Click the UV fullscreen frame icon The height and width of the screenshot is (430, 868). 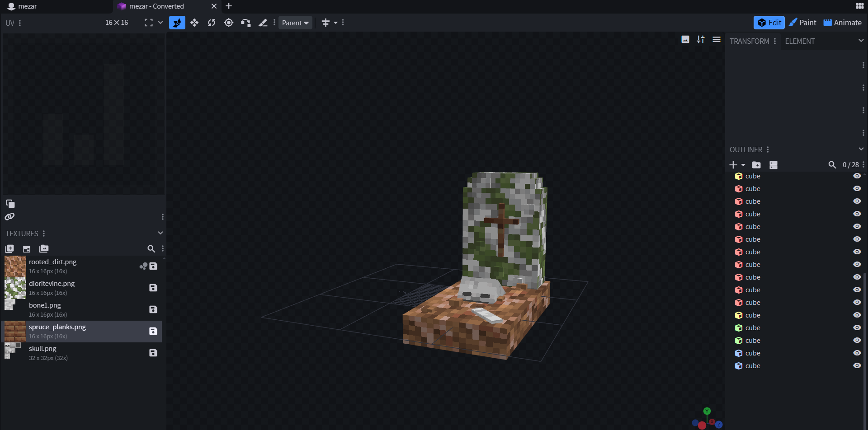149,23
